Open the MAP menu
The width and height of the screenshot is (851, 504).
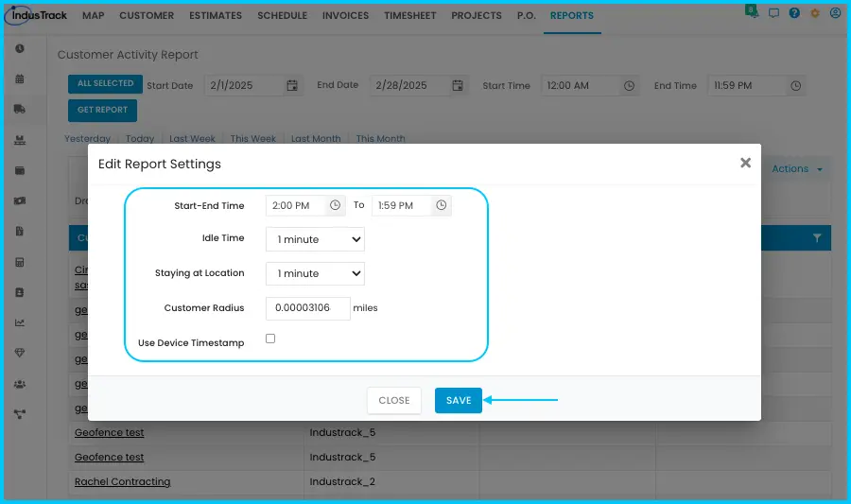pyautogui.click(x=93, y=16)
